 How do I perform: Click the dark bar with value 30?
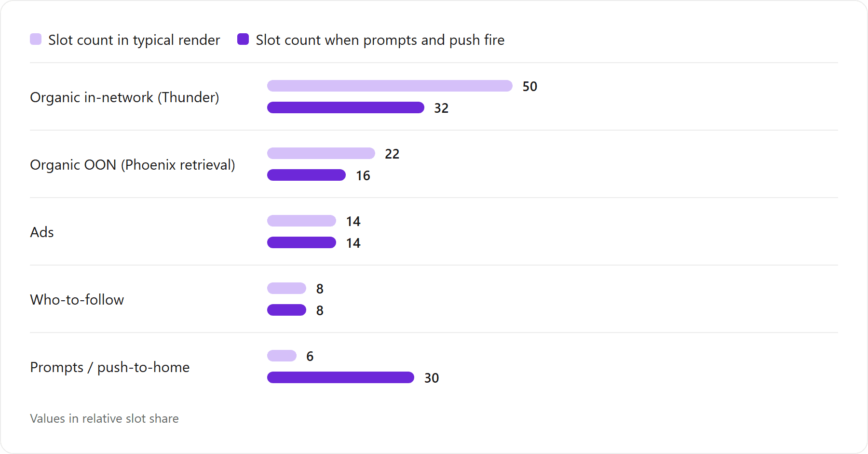coord(341,377)
